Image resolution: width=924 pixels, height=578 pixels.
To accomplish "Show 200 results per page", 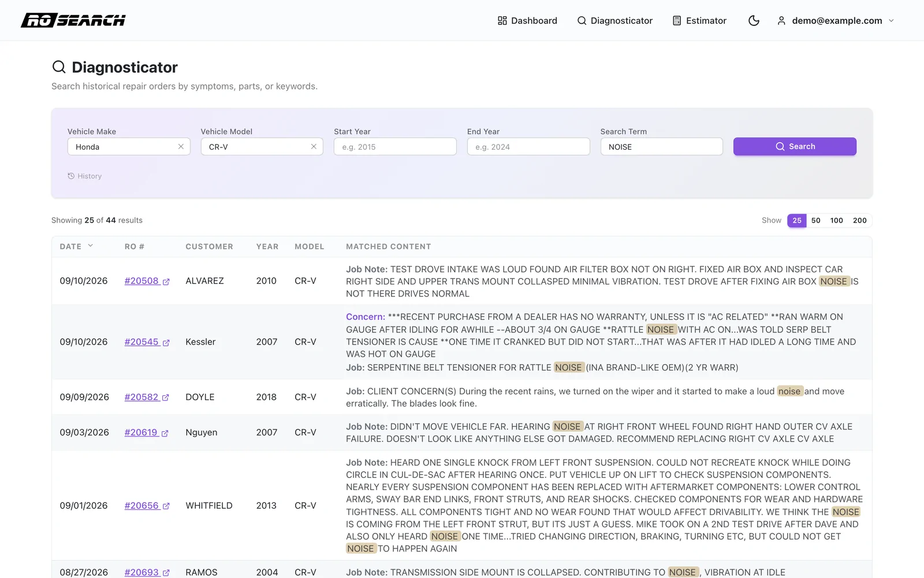I will 859,220.
